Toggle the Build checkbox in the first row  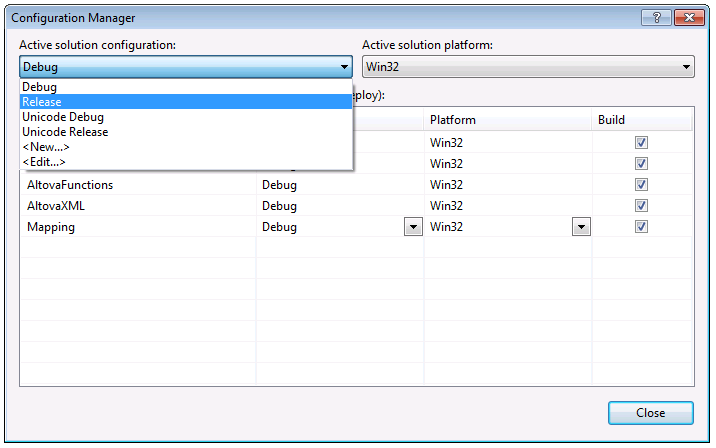[641, 143]
